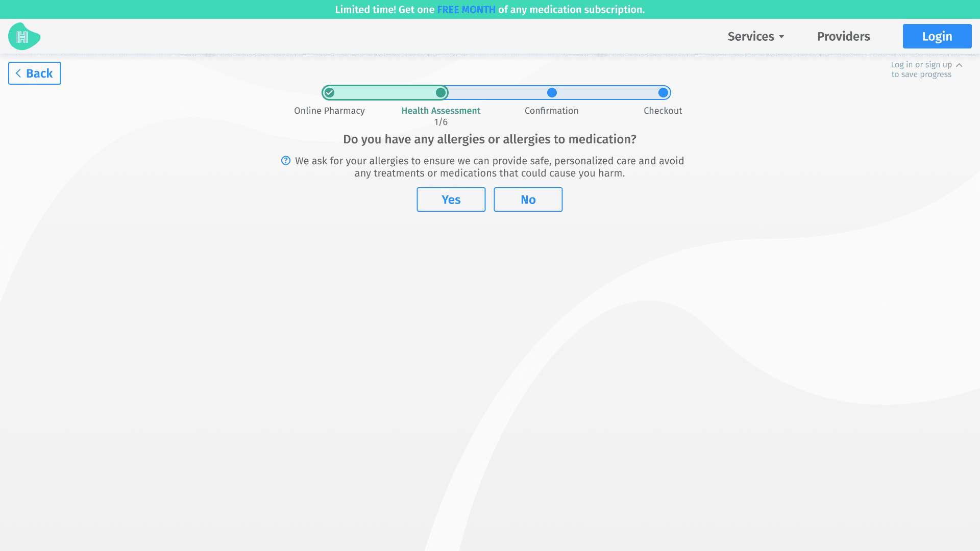Image resolution: width=980 pixels, height=551 pixels.
Task: Click the Confirmation step label
Action: tap(551, 111)
